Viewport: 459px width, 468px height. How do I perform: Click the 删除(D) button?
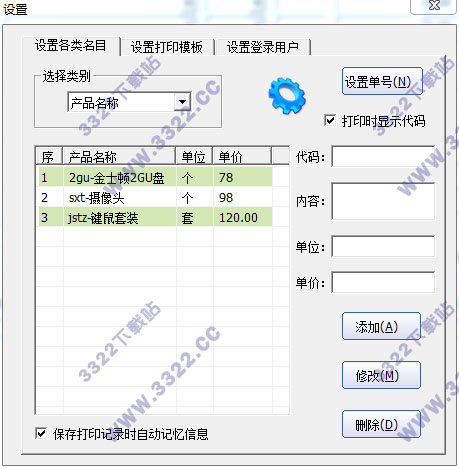pos(381,424)
